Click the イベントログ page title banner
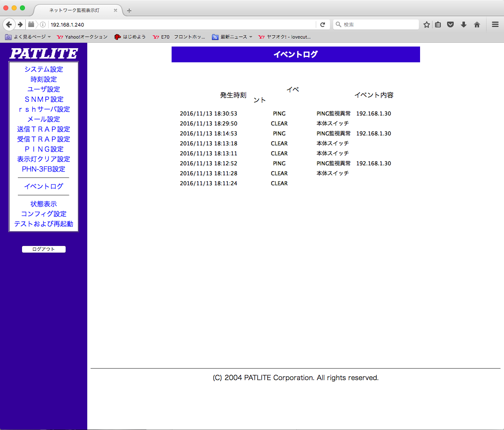 click(296, 54)
